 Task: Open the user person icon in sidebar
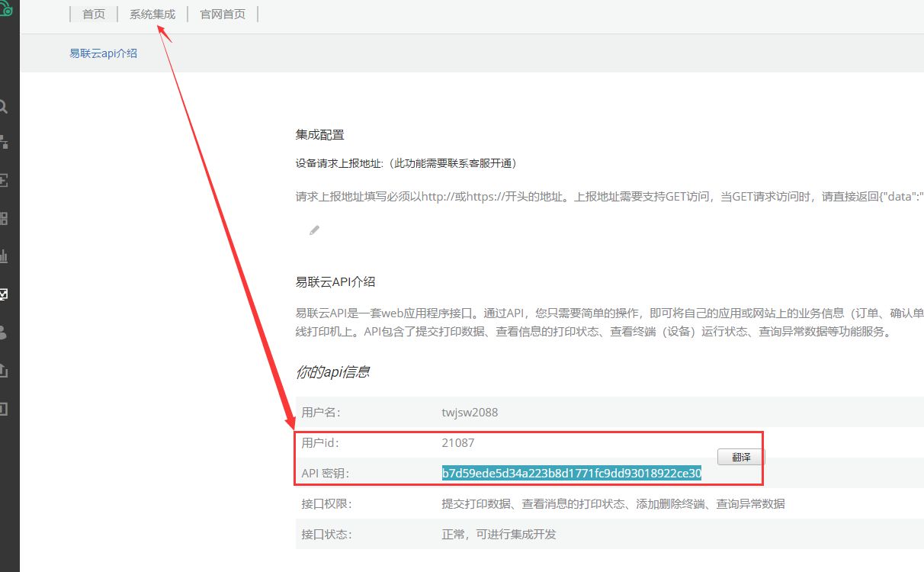(4, 333)
